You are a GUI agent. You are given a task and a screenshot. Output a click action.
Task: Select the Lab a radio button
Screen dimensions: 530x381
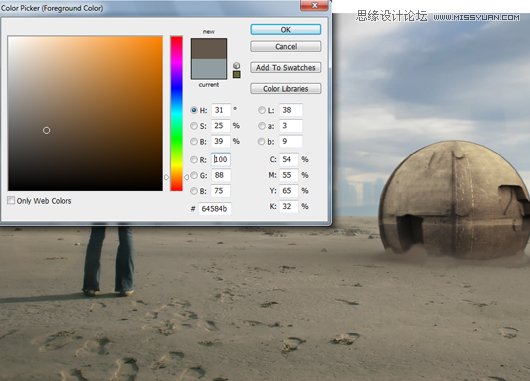coord(262,126)
